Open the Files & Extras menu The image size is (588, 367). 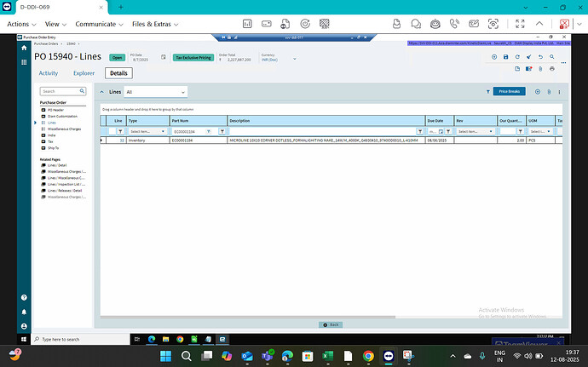155,24
